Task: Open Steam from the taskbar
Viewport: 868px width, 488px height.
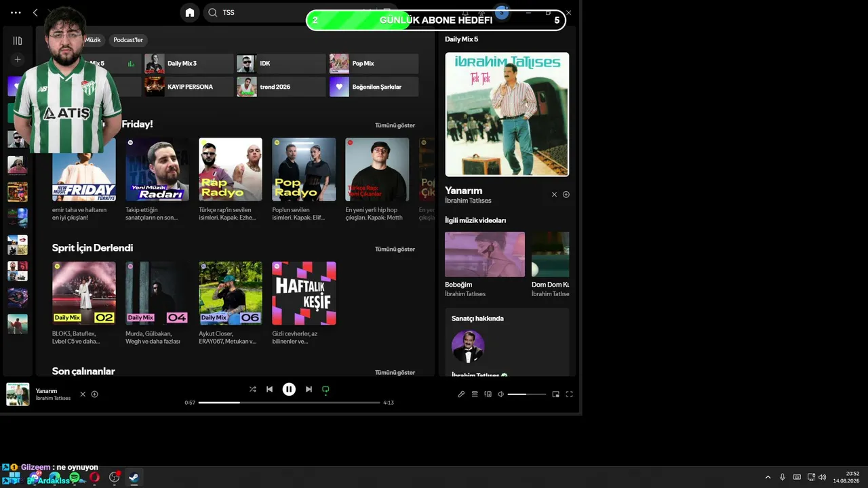Action: click(134, 477)
